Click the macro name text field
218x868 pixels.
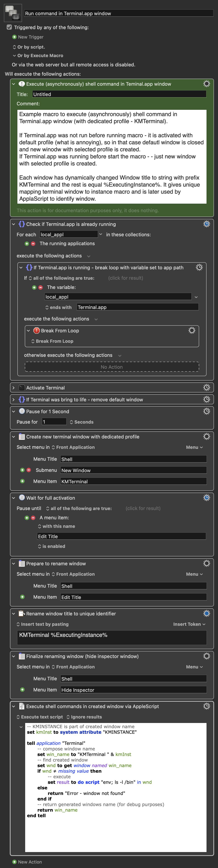click(x=118, y=14)
